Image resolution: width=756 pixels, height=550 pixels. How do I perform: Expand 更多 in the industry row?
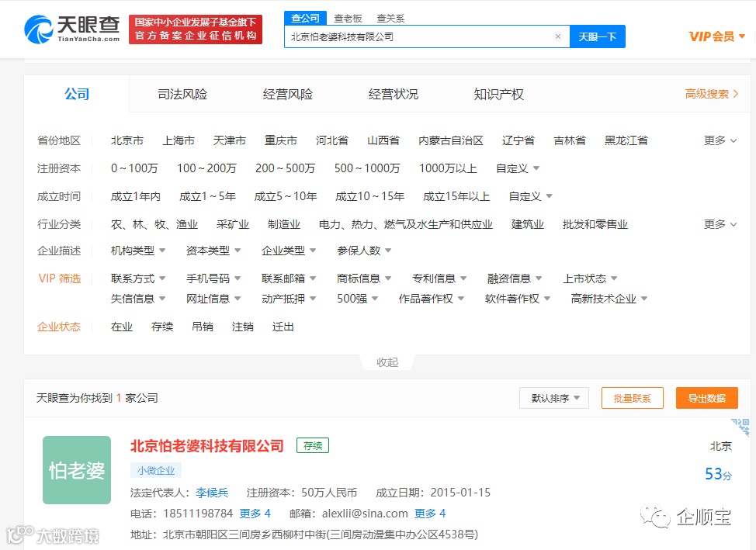tap(720, 224)
